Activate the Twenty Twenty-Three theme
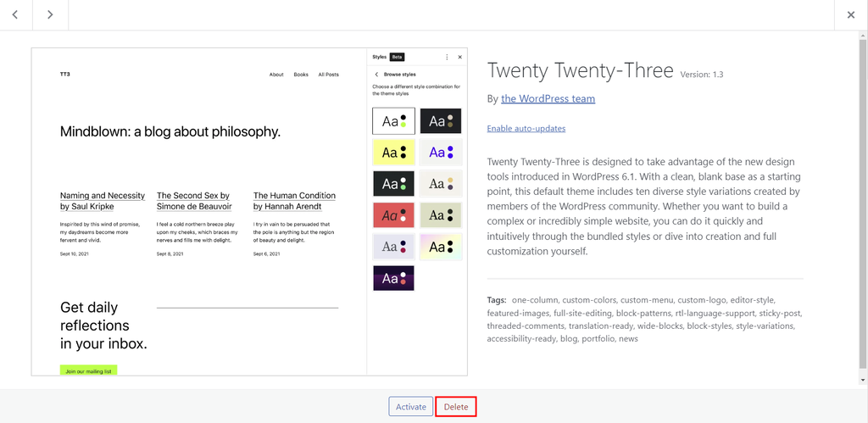The height and width of the screenshot is (423, 868). coord(410,407)
